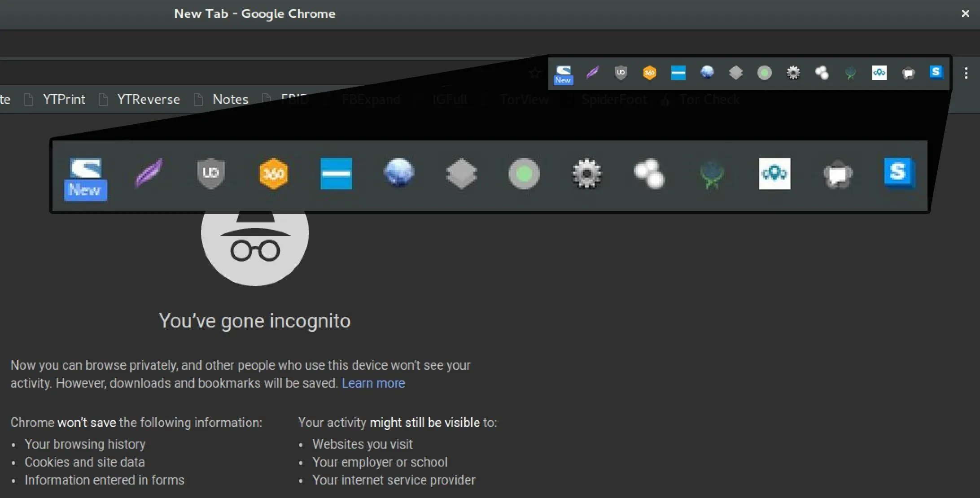Click the page icon beside YTPrint bookmark
This screenshot has height=498, width=980.
tap(29, 99)
